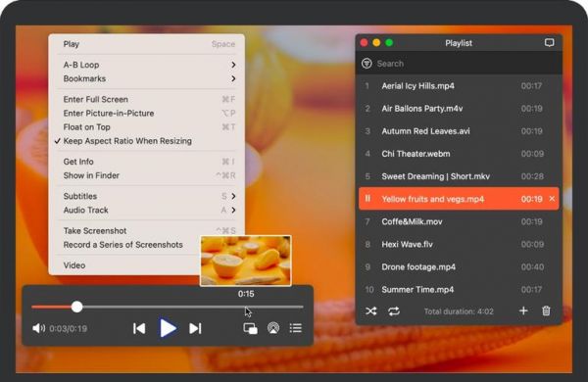Select Autumn Red Leaves.avi
The image size is (588, 382).
pyautogui.click(x=459, y=131)
